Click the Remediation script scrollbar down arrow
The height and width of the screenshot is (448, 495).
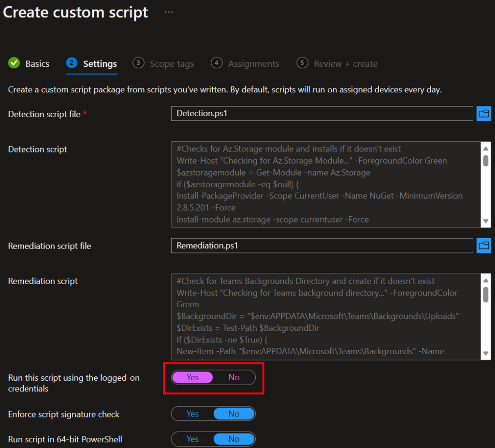[486, 354]
